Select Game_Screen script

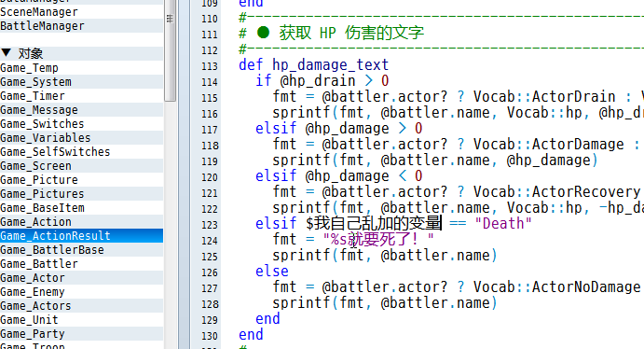(x=35, y=166)
